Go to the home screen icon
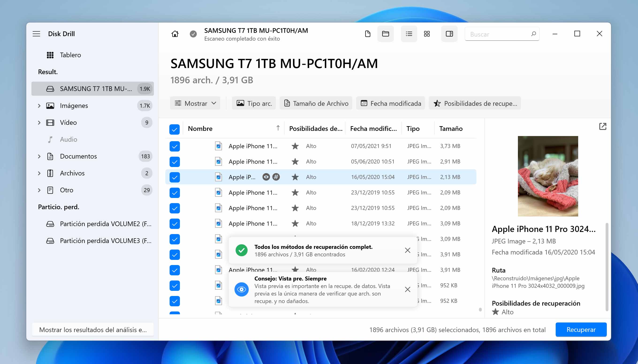Image resolution: width=638 pixels, height=364 pixels. click(175, 34)
